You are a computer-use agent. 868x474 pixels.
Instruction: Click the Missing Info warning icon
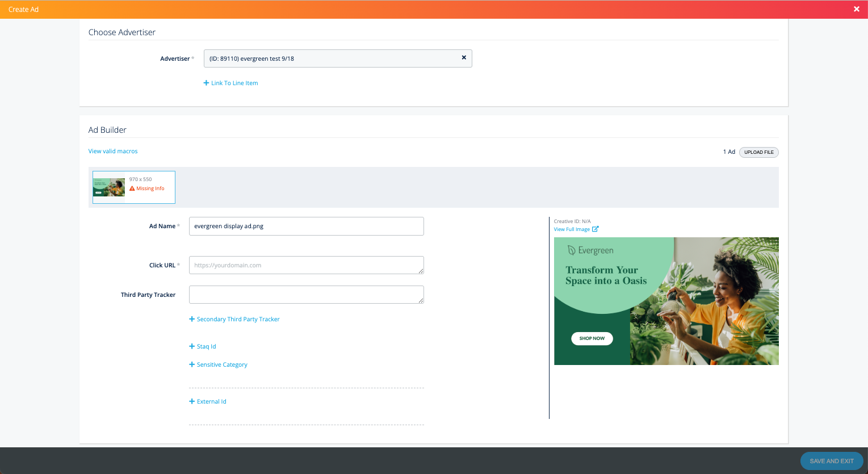click(x=132, y=188)
